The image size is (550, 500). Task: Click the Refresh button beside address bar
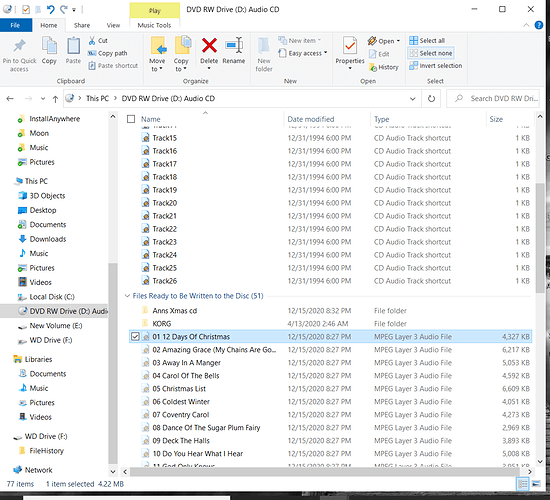tap(431, 99)
